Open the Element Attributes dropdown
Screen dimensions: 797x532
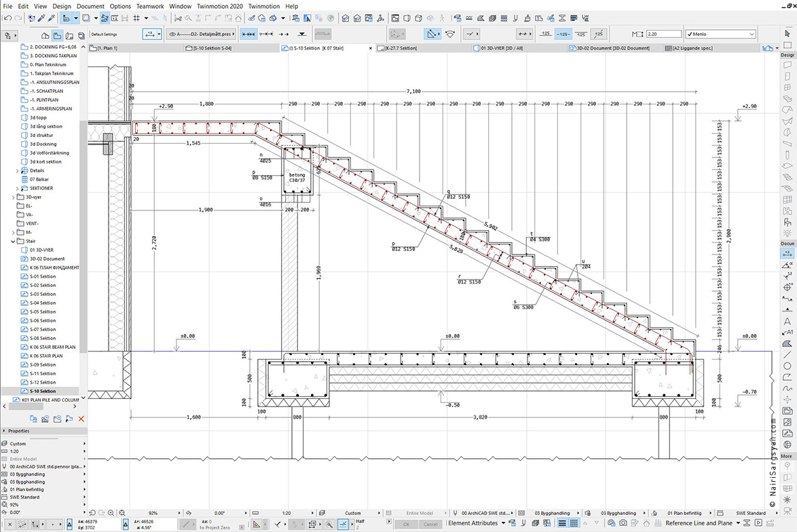477,523
